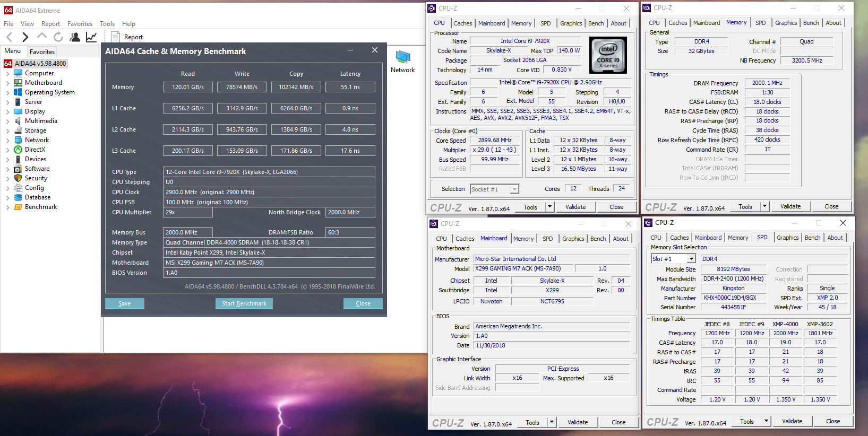This screenshot has height=436, width=868.
Task: Select the Storage drive icon in the tree
Action: [18, 130]
